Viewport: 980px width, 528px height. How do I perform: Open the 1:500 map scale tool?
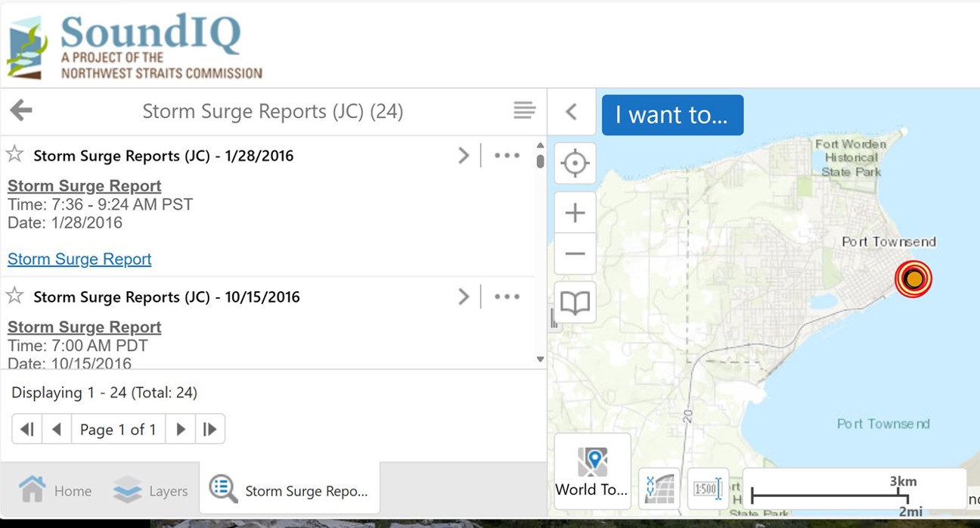tap(707, 489)
